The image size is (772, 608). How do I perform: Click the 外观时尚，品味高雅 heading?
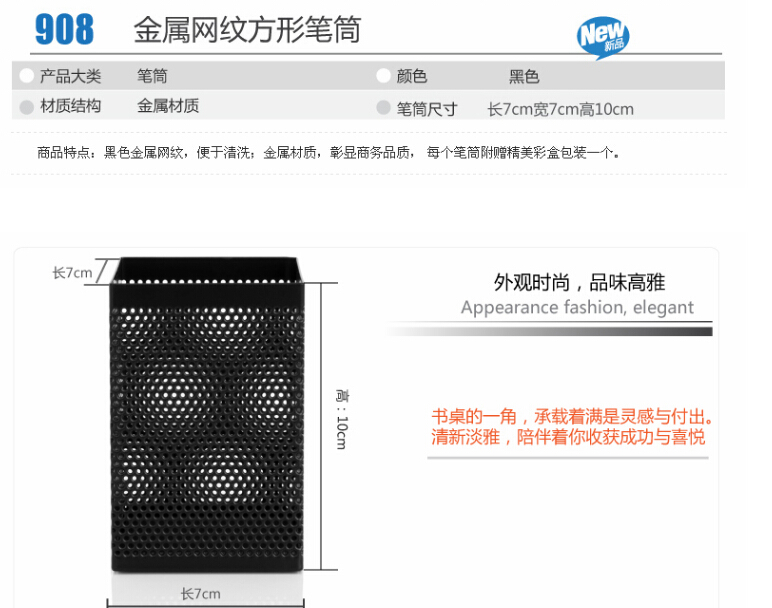pos(579,283)
